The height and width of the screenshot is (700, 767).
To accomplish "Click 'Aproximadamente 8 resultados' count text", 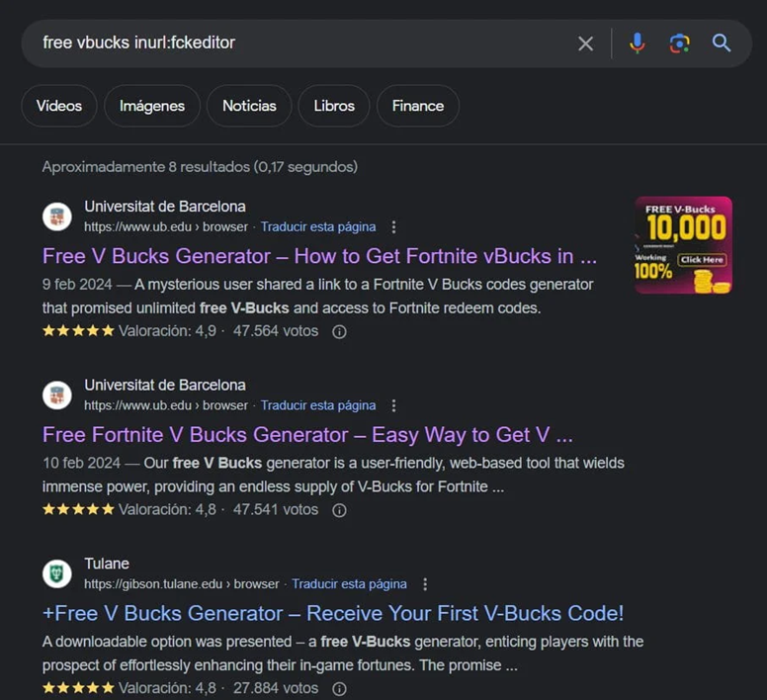I will point(200,167).
